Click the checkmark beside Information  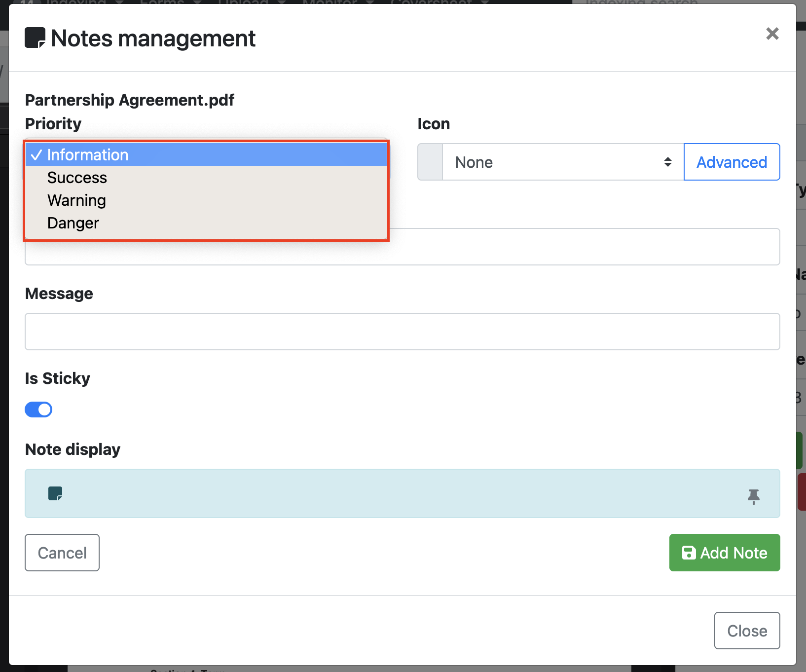37,155
